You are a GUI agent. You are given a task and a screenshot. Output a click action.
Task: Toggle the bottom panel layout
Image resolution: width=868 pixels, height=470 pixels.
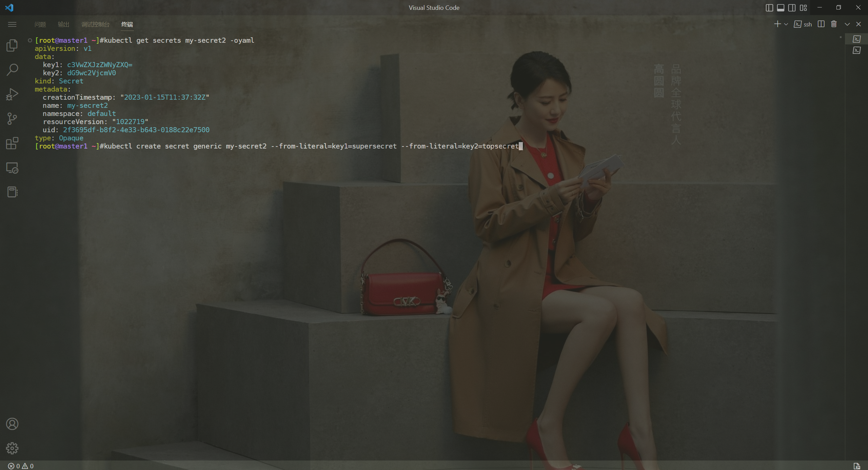(781, 8)
